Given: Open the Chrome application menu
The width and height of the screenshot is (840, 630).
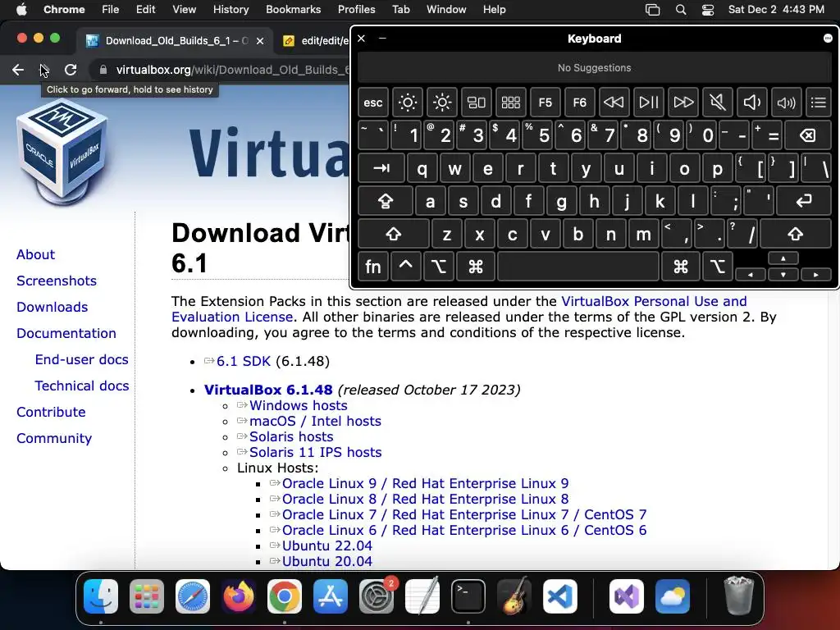Looking at the screenshot, I should click(64, 9).
